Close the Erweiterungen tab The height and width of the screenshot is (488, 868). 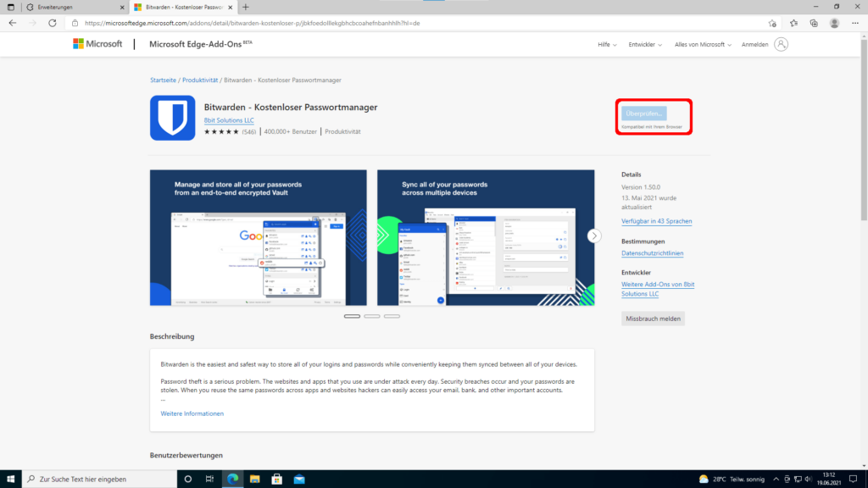click(x=122, y=7)
